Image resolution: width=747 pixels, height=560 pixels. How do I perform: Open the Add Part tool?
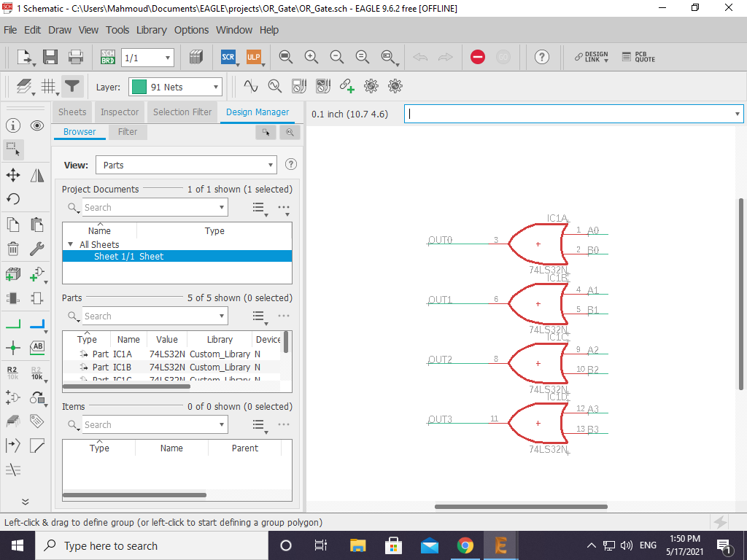12,273
